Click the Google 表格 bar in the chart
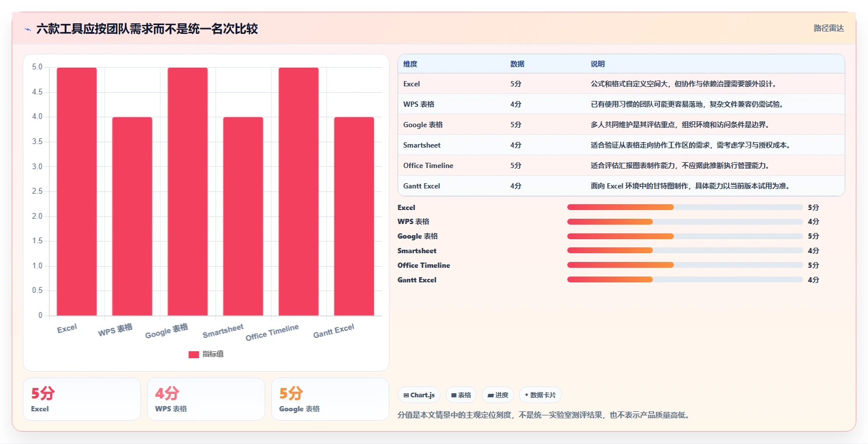 coord(188,191)
